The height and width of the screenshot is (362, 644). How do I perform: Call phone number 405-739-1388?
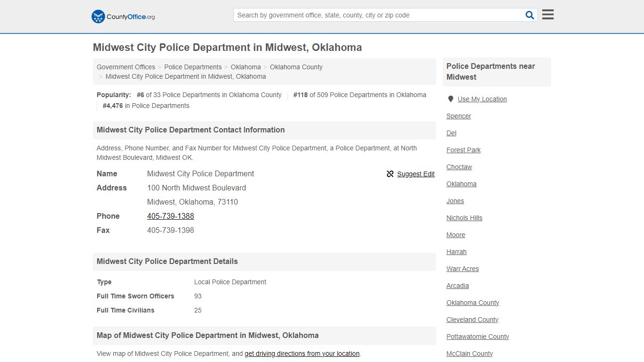[171, 216]
